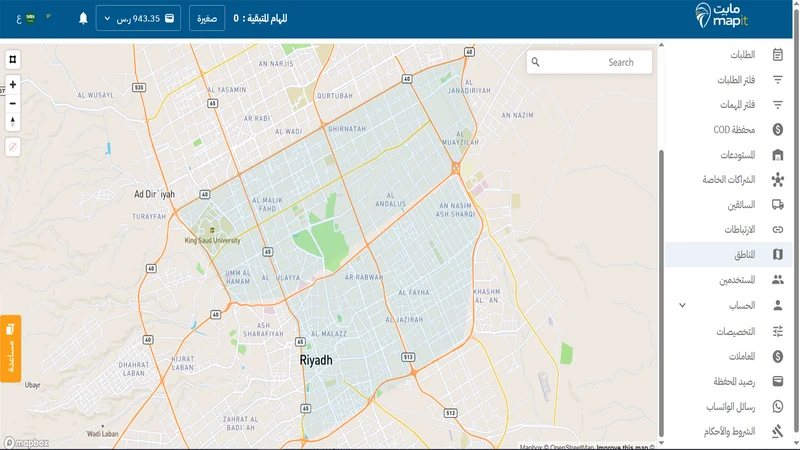This screenshot has width=800, height=450.
Task: Open الشراكات الخاصة partnerships page
Action: tap(729, 180)
